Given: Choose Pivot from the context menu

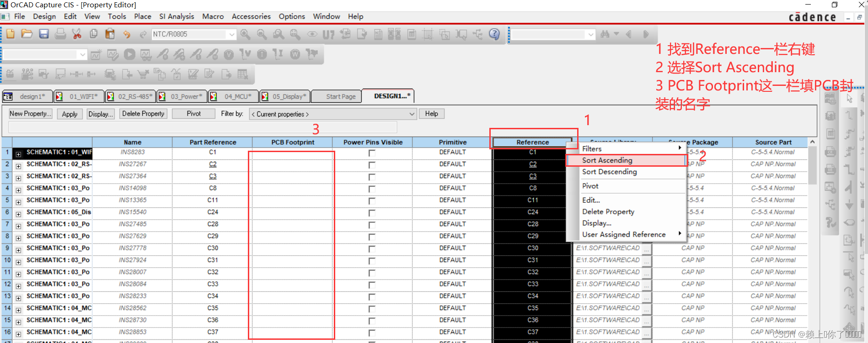Looking at the screenshot, I should tap(627, 186).
